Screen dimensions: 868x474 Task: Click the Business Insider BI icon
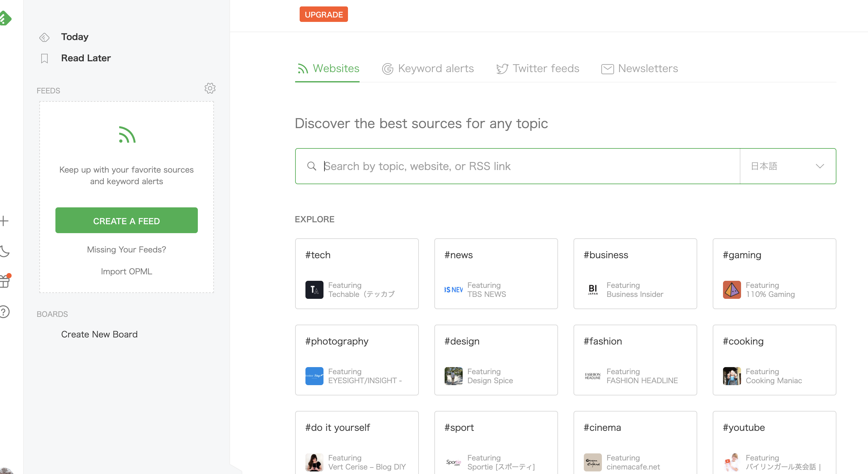(593, 289)
